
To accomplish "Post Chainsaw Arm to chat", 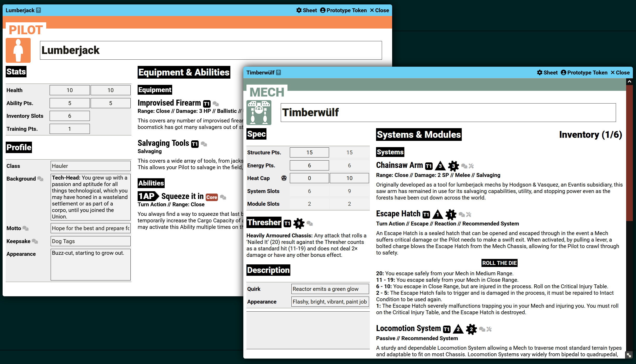I will click(x=464, y=166).
